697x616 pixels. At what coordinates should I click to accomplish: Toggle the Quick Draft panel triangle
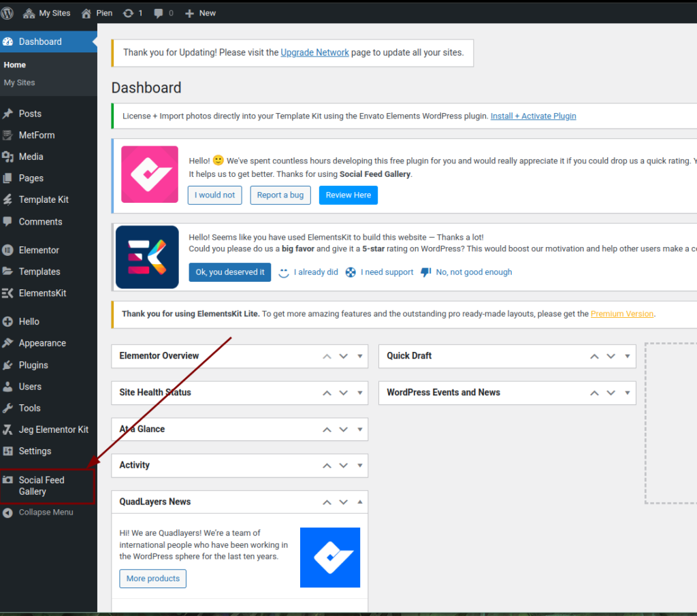627,356
